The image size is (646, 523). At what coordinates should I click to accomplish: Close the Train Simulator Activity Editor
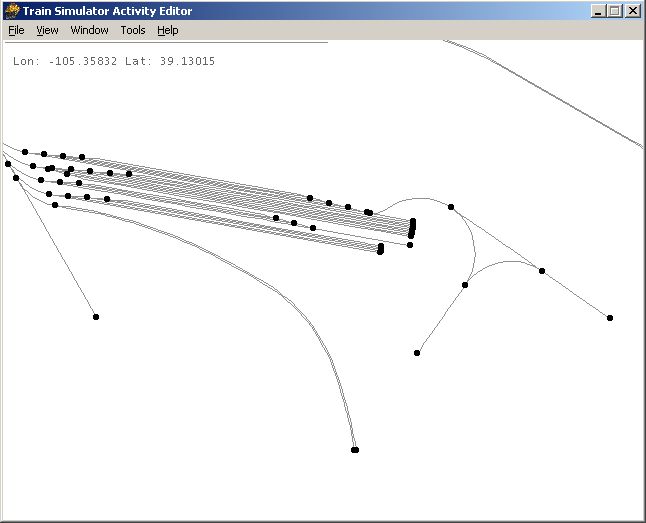(633, 11)
